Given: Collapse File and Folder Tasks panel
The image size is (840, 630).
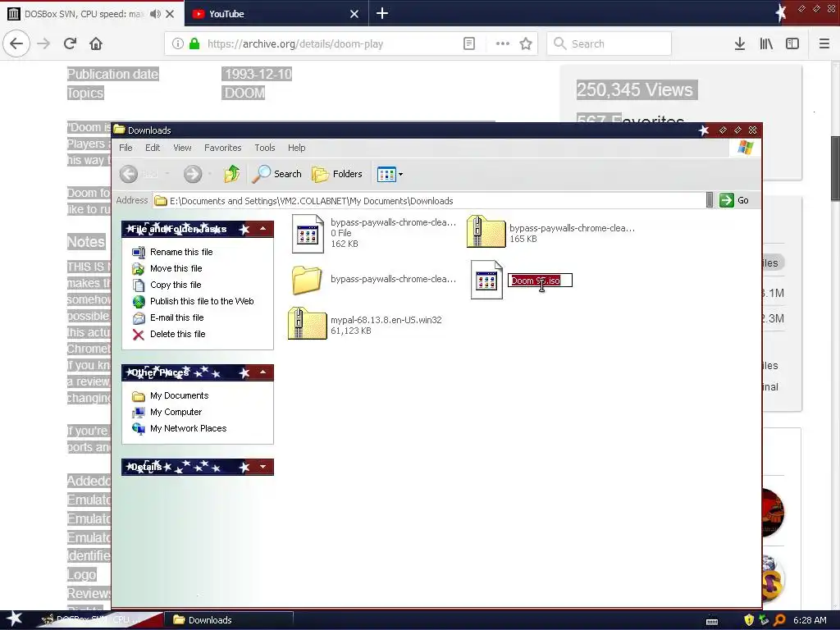Looking at the screenshot, I should (263, 229).
